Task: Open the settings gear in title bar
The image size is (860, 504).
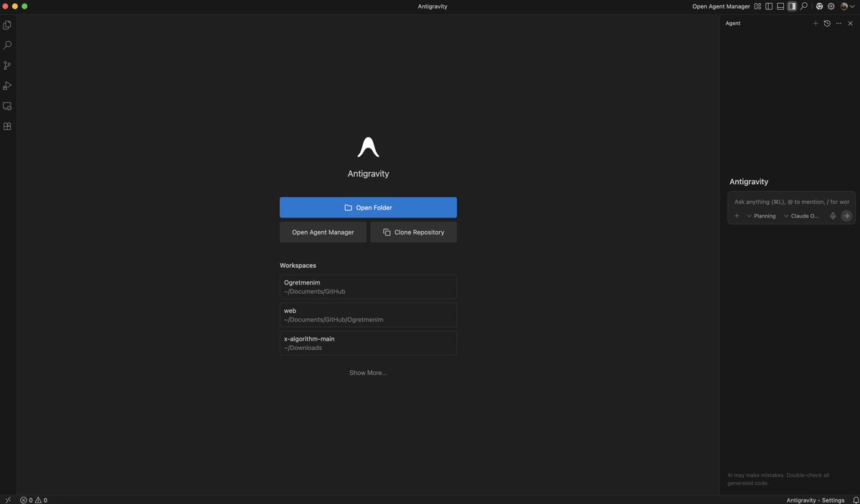Action: coord(831,6)
